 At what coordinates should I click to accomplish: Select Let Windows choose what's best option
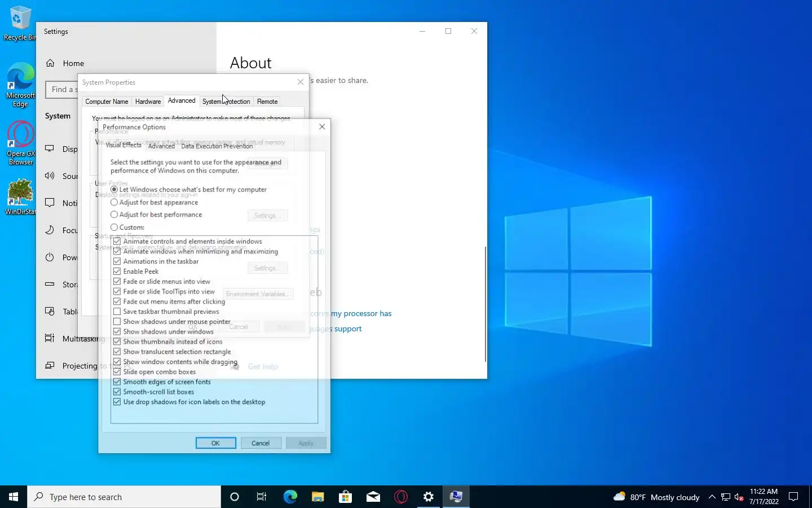tap(189, 190)
